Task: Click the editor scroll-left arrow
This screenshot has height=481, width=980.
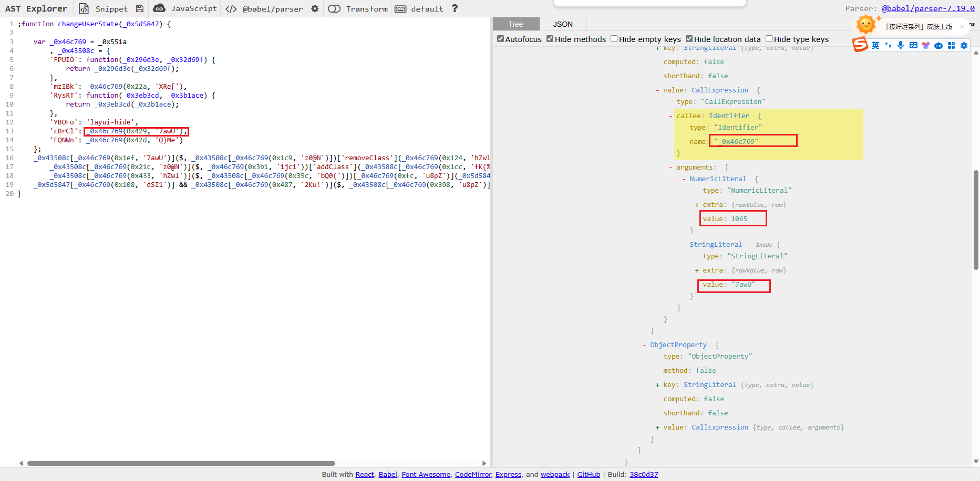Action: click(x=21, y=463)
